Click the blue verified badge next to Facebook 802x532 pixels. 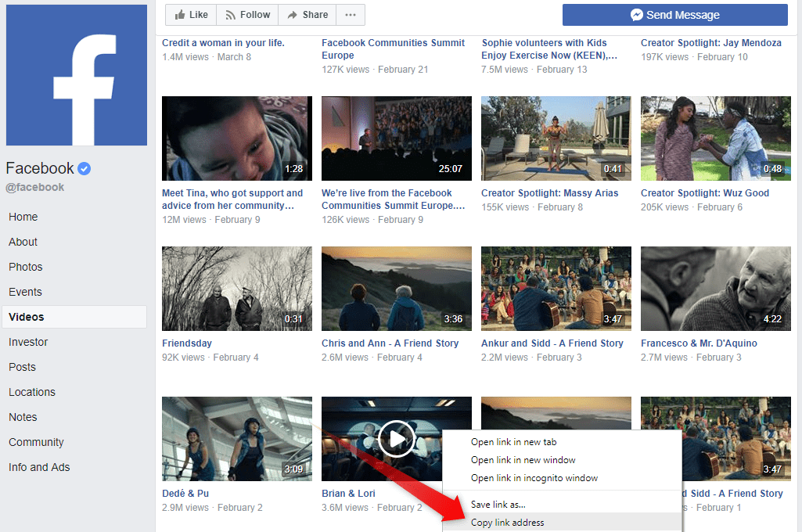pos(85,168)
